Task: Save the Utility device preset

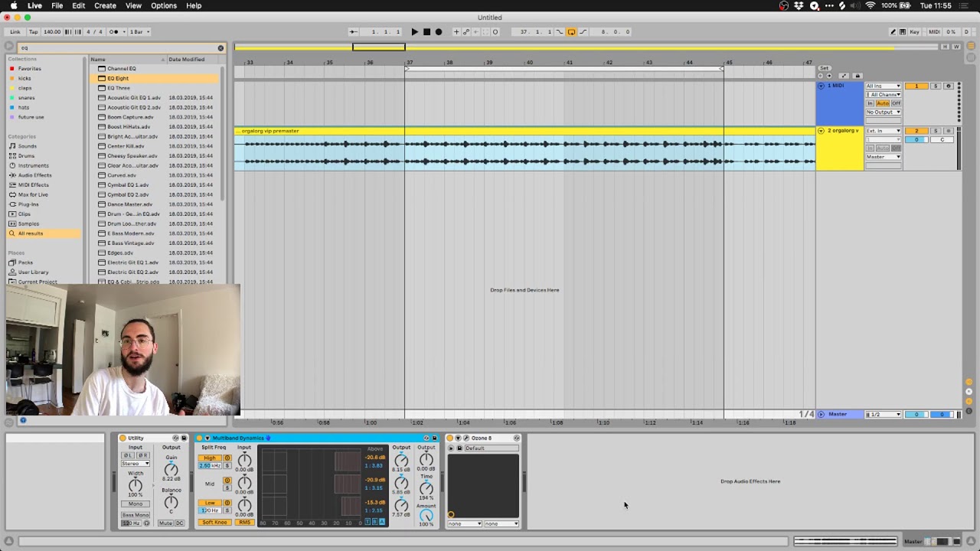Action: point(184,438)
